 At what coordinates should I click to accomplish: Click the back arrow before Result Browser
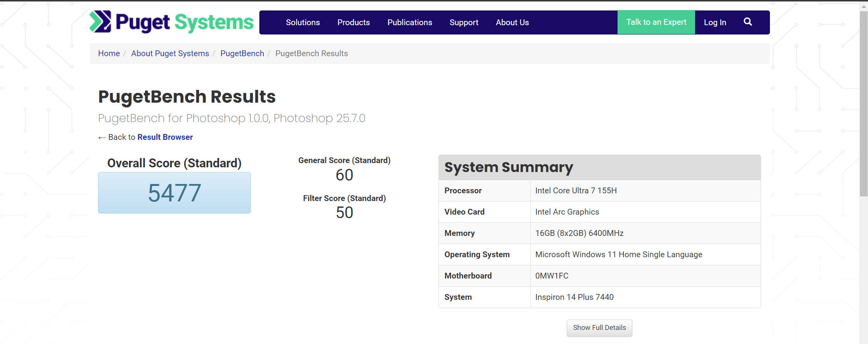(x=102, y=138)
